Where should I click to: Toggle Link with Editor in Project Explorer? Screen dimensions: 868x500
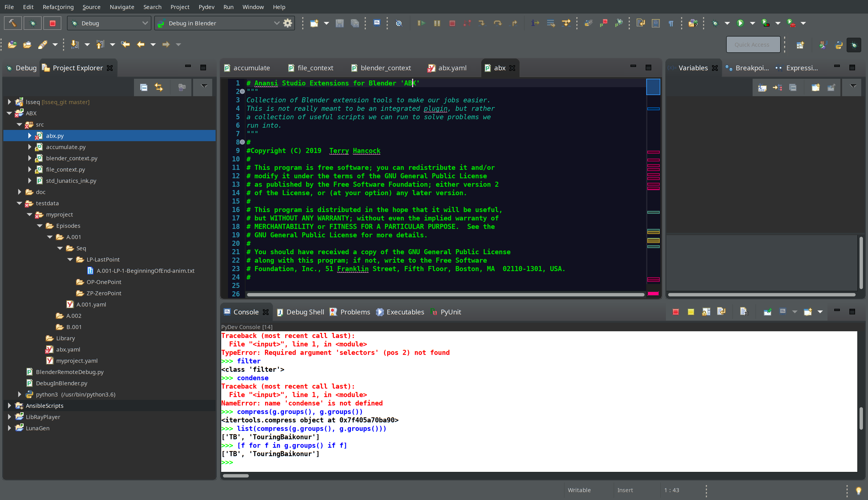click(x=159, y=87)
